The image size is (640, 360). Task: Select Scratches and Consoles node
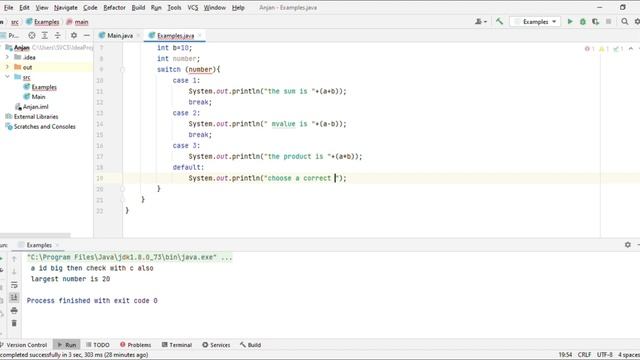44,127
